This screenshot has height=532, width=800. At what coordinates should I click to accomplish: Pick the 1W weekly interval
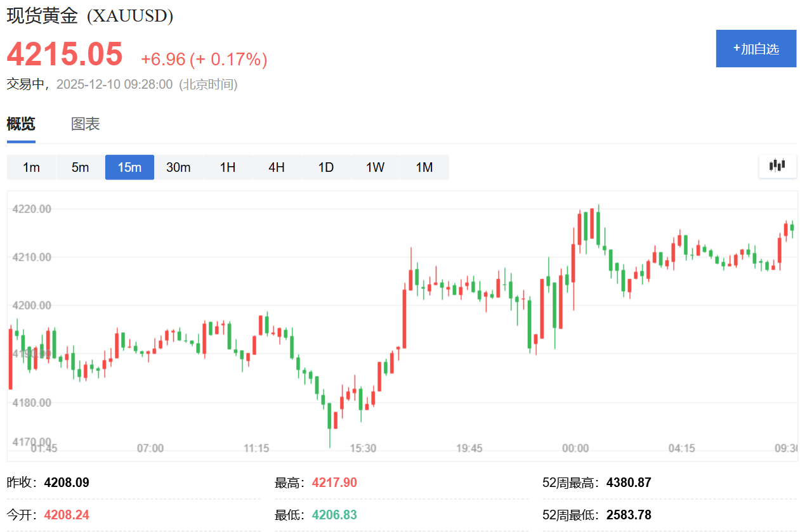click(375, 167)
